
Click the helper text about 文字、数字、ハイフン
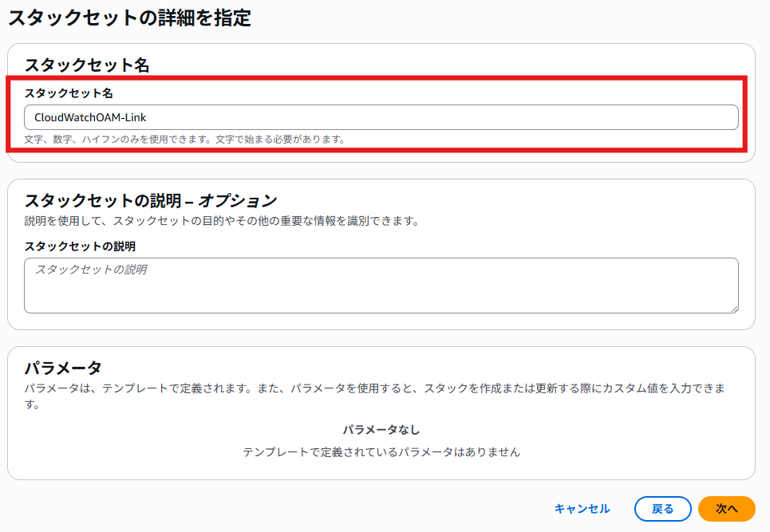[x=184, y=140]
